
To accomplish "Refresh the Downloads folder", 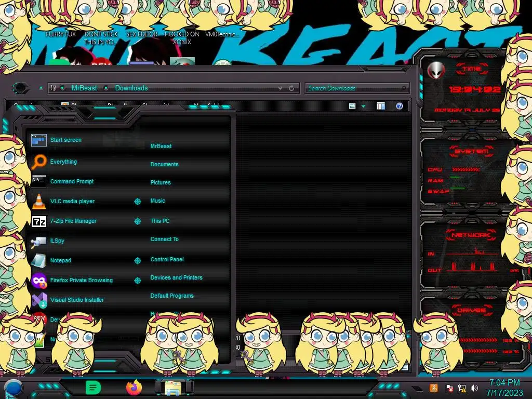I will point(291,88).
